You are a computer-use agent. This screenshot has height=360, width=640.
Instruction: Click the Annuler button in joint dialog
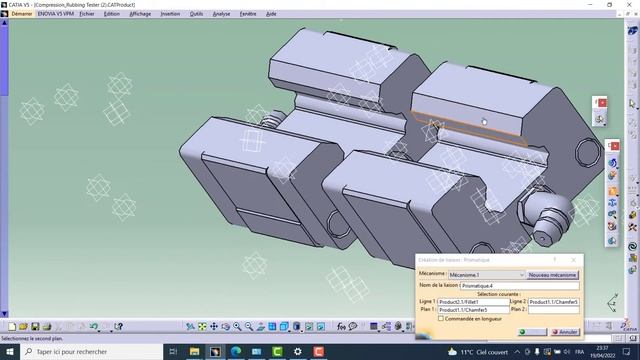pos(564,332)
